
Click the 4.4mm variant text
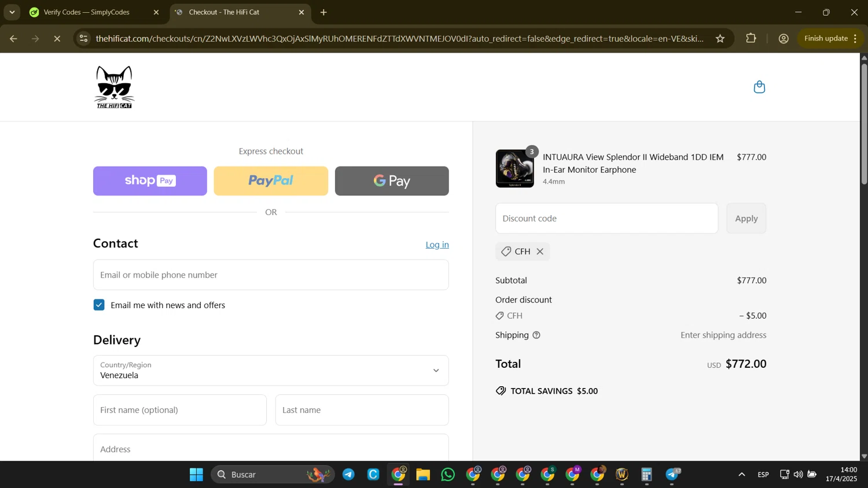553,182
